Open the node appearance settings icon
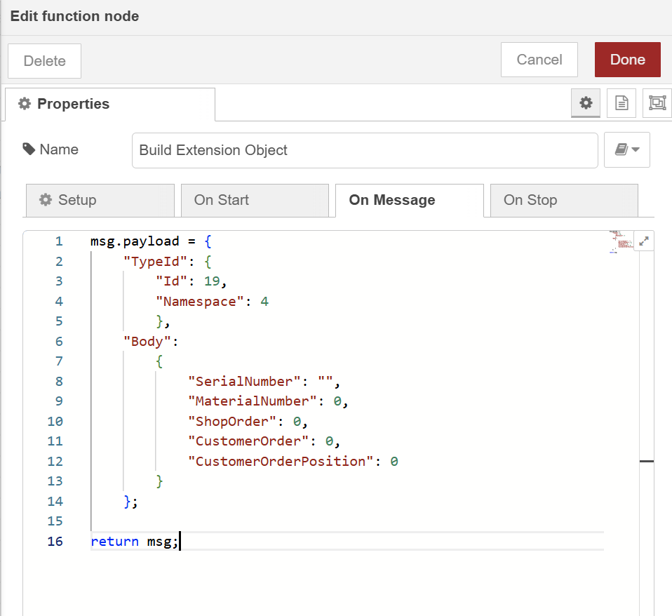672x616 pixels. pyautogui.click(x=657, y=103)
